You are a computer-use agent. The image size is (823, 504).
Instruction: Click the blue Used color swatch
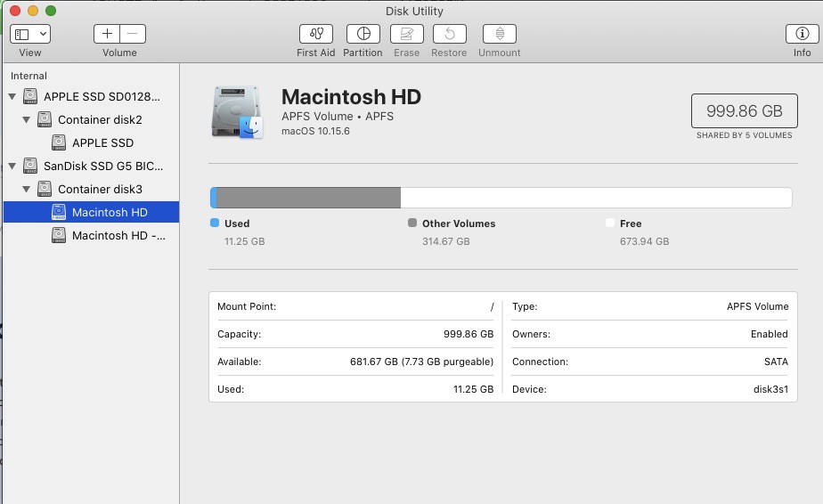click(x=214, y=223)
